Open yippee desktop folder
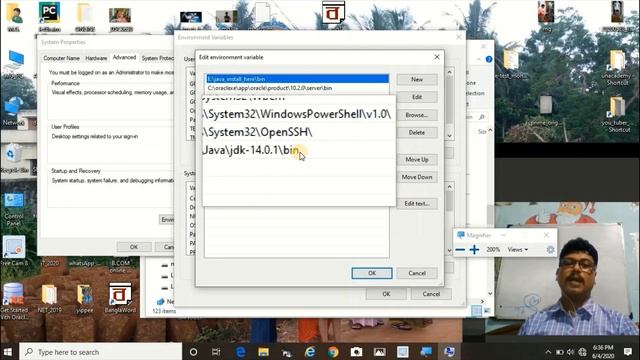 click(x=84, y=298)
